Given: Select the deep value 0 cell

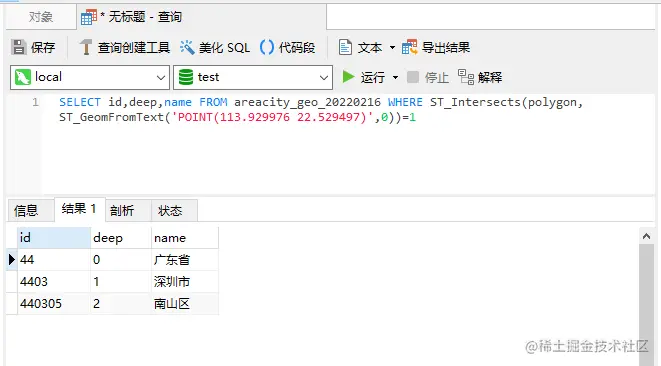Looking at the screenshot, I should (x=121, y=260).
